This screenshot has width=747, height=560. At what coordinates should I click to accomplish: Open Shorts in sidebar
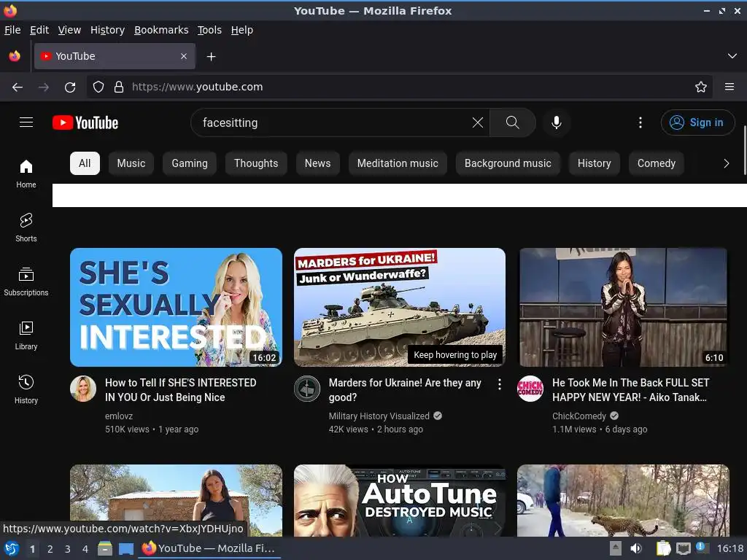(26, 227)
